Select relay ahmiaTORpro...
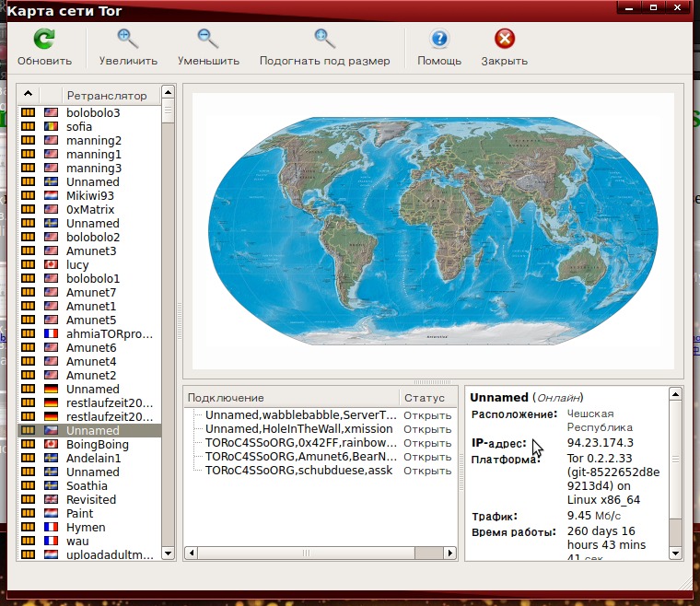 click(89, 333)
